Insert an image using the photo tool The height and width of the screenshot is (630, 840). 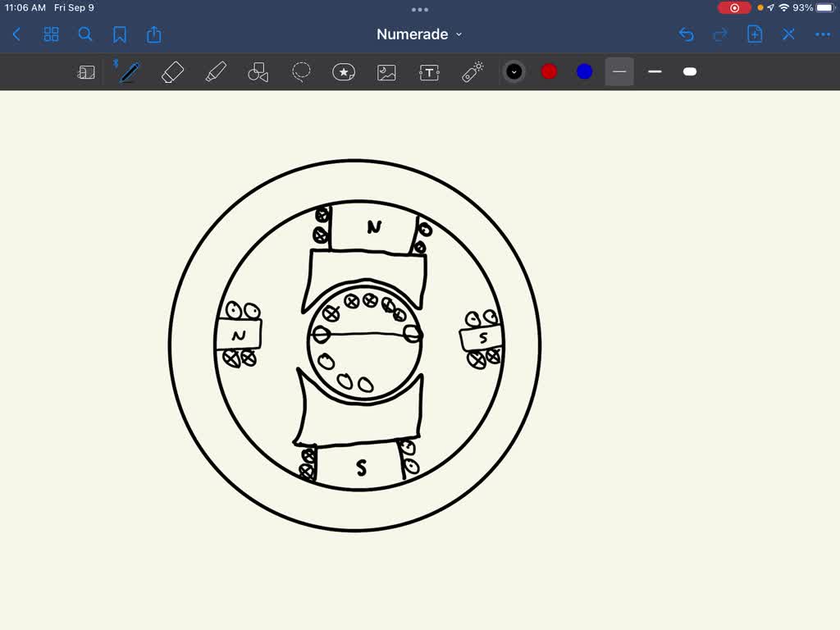coord(386,71)
